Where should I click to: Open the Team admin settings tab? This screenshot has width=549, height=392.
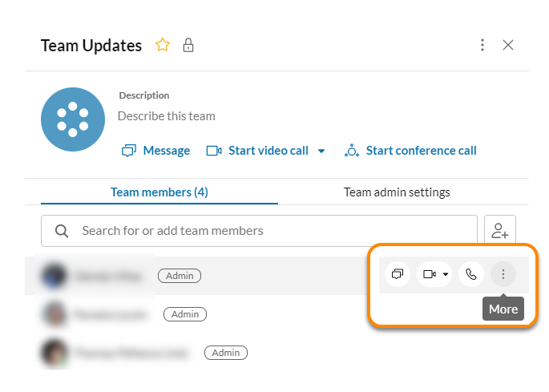397,192
